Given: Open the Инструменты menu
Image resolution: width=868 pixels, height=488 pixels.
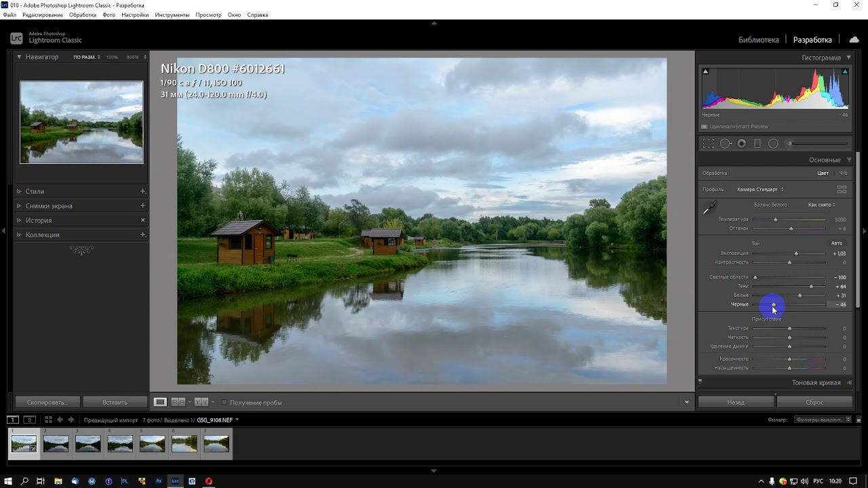Looking at the screenshot, I should pos(172,15).
